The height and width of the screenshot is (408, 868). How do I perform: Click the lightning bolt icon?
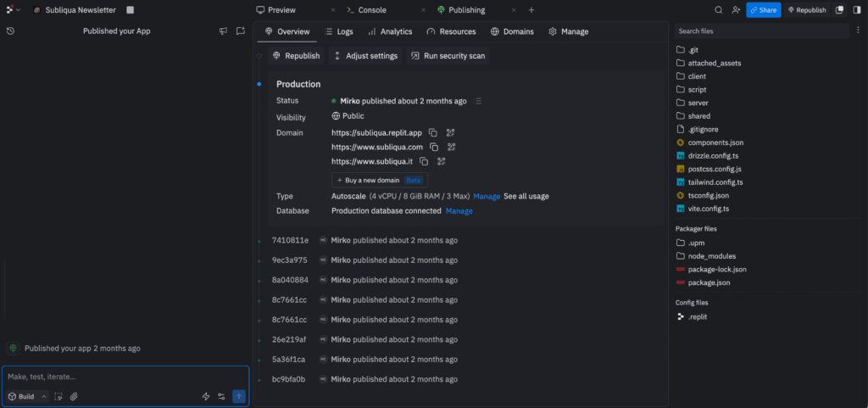(206, 396)
